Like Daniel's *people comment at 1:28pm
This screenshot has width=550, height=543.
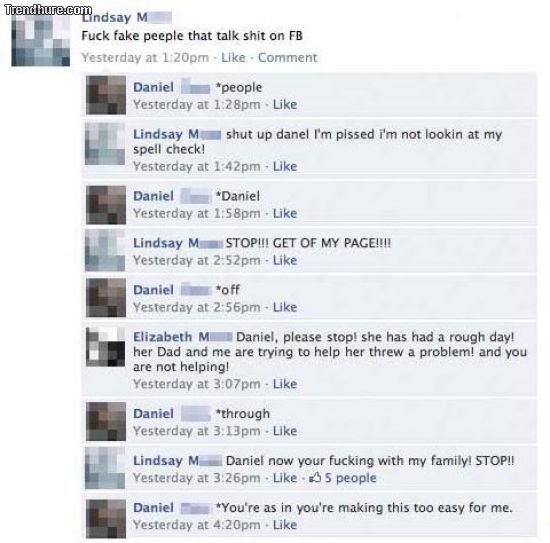click(285, 105)
